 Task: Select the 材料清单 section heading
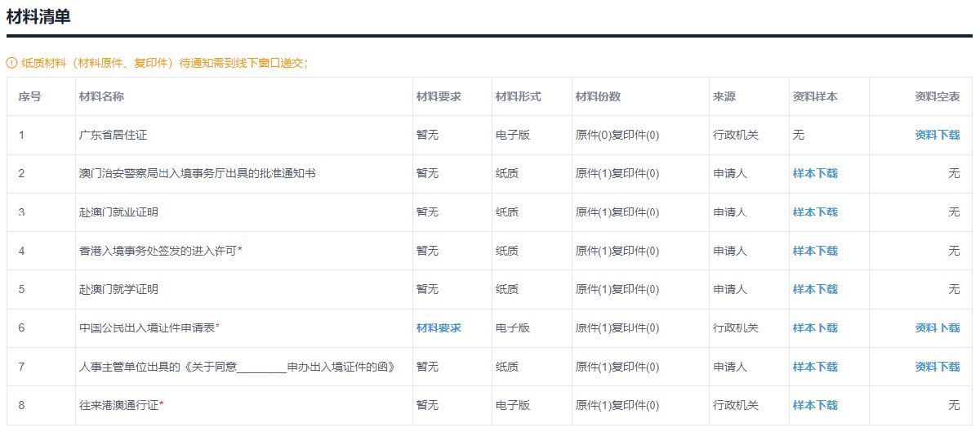pyautogui.click(x=38, y=16)
